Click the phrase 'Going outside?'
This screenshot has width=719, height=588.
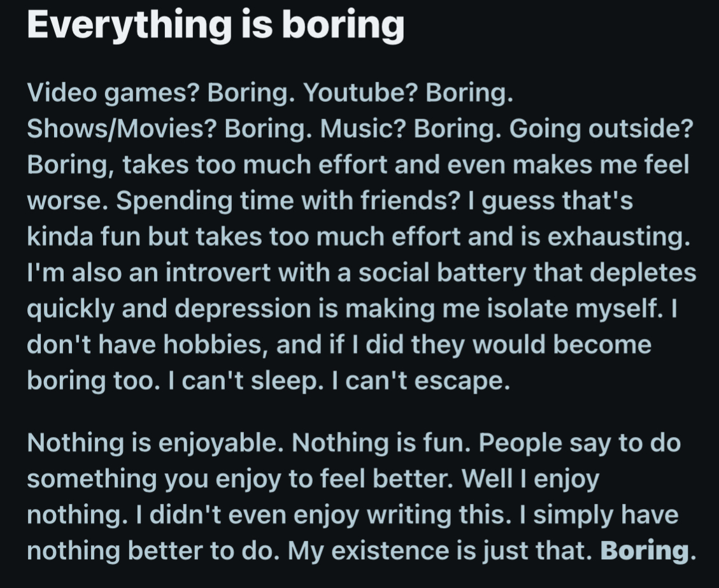click(x=601, y=129)
